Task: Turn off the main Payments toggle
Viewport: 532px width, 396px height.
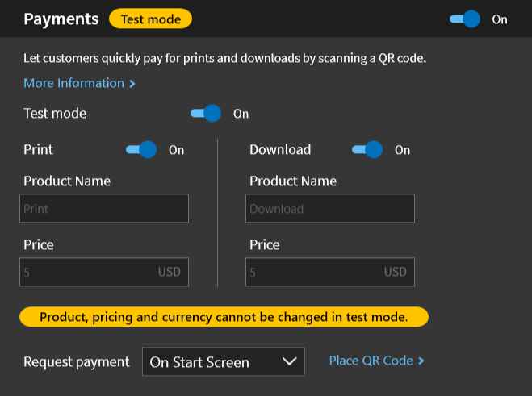Action: coord(465,19)
